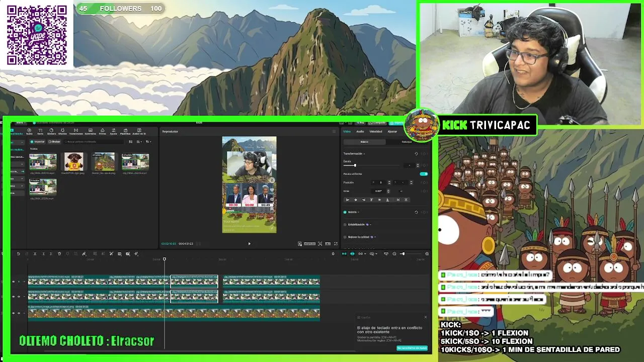Click the timeline zoom out icon

coord(394,254)
